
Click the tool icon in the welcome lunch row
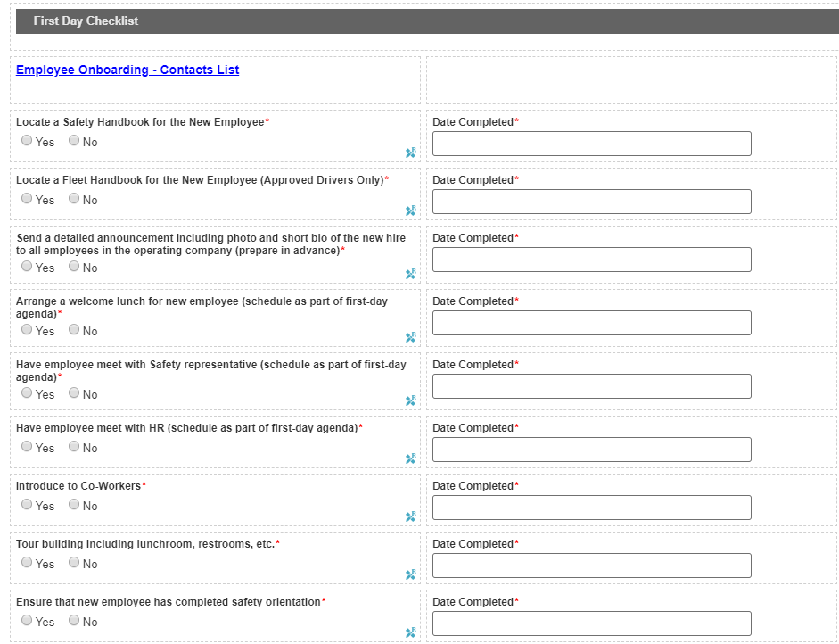click(411, 337)
